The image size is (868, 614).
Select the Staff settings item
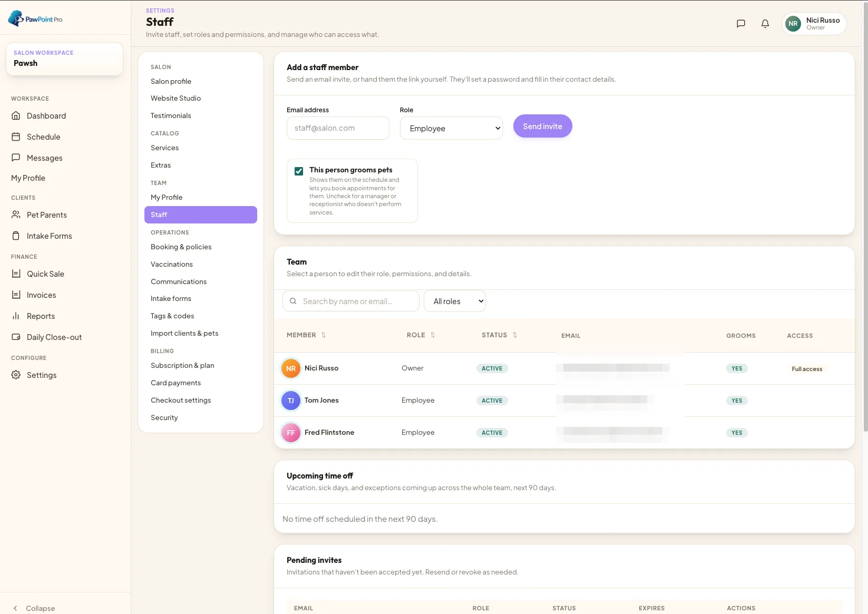(201, 215)
